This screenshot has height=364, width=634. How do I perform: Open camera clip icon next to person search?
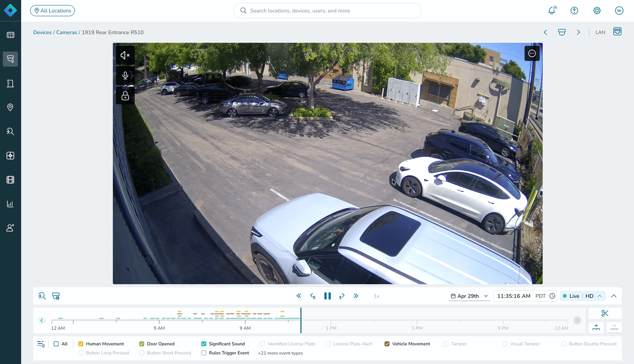56,296
